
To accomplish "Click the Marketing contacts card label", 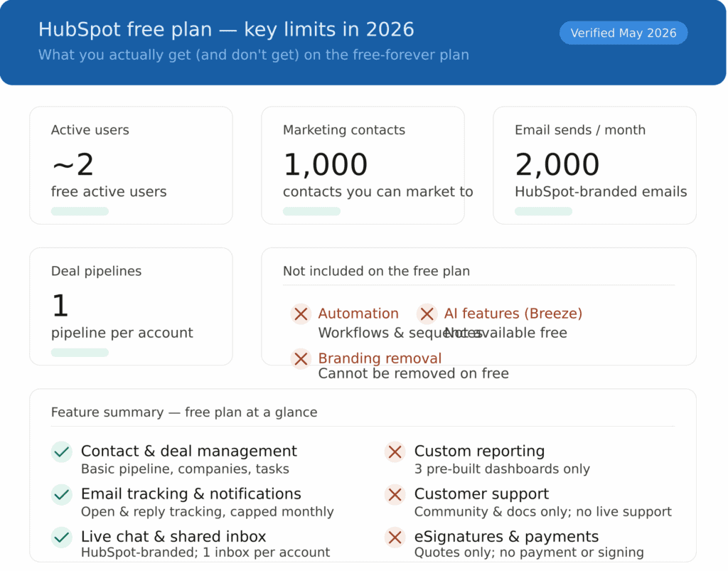I will coord(344,130).
